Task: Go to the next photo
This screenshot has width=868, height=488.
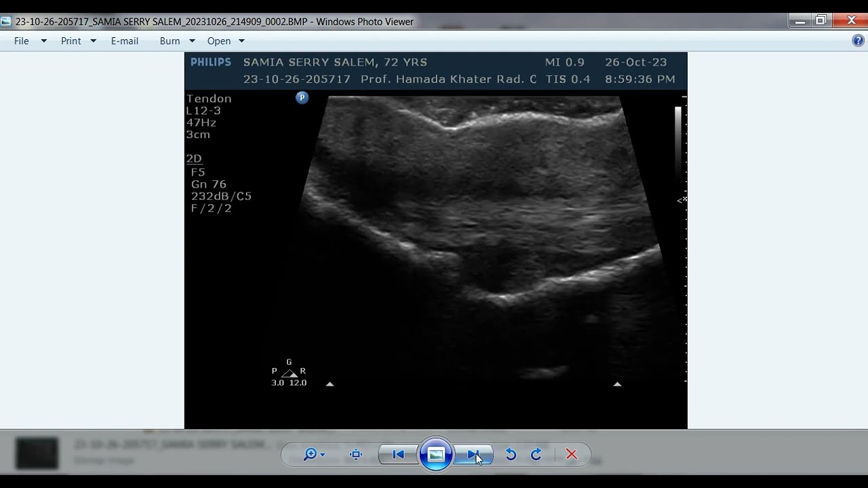Action: coord(473,454)
